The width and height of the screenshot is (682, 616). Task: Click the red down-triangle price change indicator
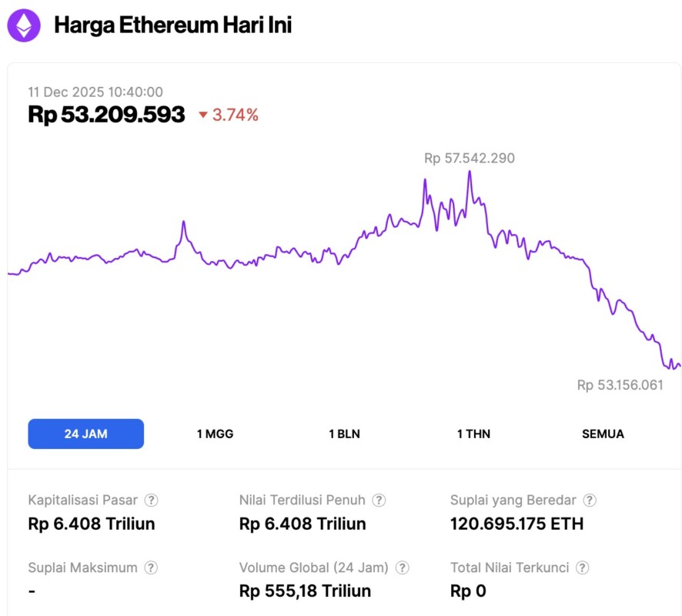pos(203,115)
